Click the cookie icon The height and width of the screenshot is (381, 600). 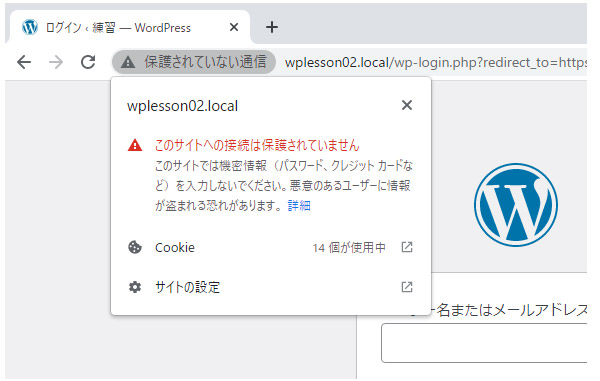pos(135,247)
